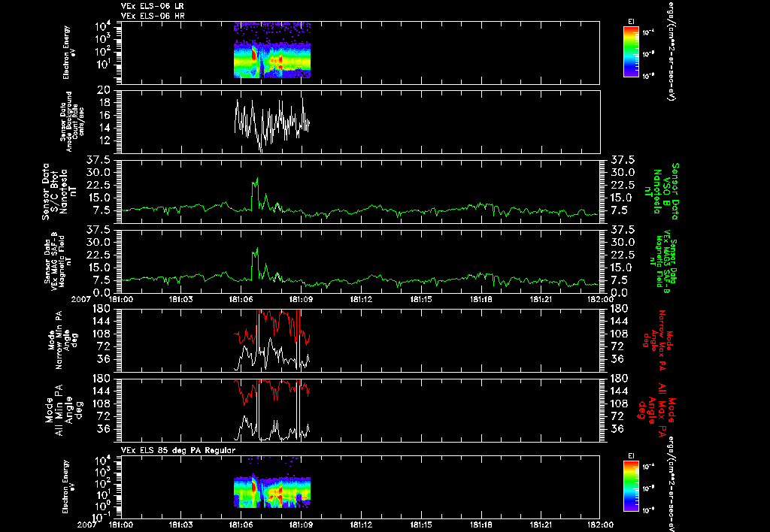Viewport: 770px width, 532px height.
Task: Click the red Narrow Max PA trace
Action: point(272,328)
